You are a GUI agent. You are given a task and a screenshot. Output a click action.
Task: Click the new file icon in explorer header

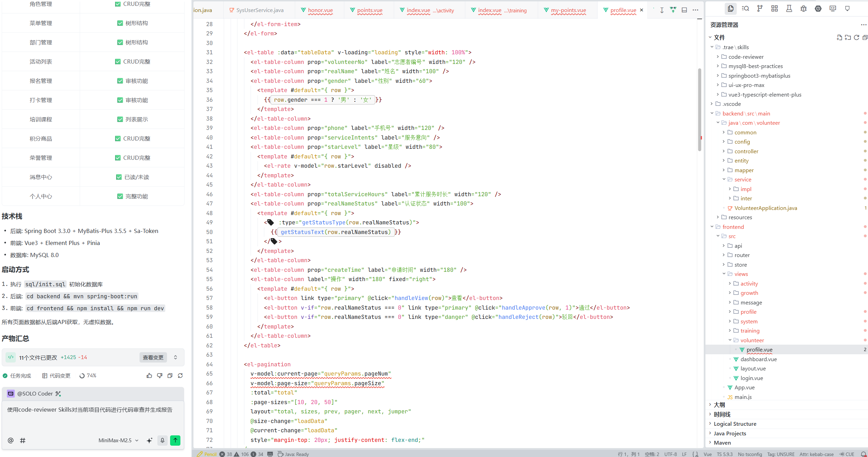[x=839, y=37]
